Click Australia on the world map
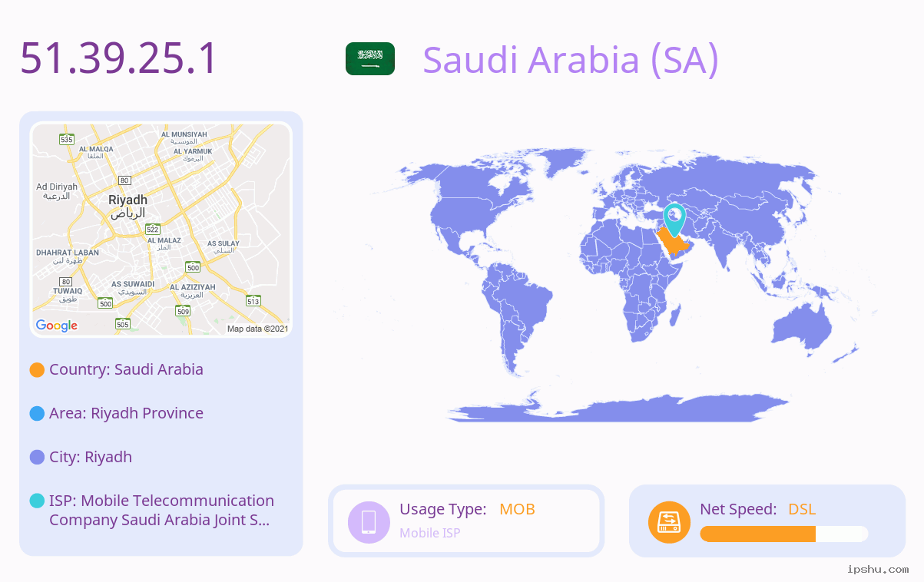The image size is (924, 582). point(803,330)
